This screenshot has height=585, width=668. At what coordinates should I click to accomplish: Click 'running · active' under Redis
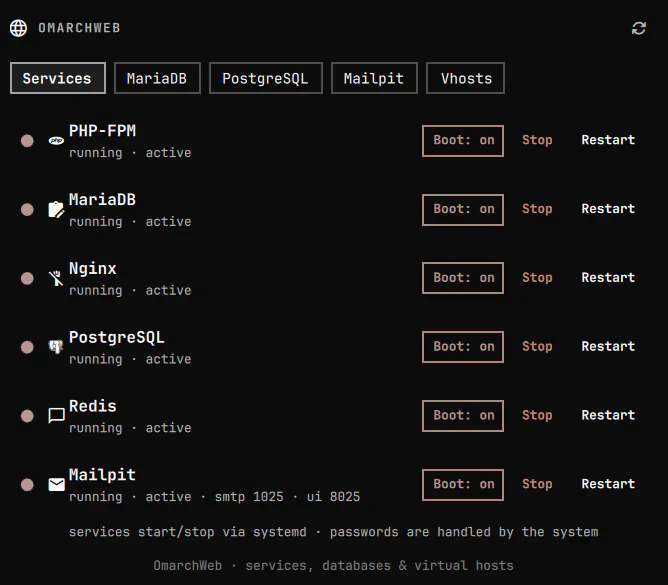tap(130, 428)
